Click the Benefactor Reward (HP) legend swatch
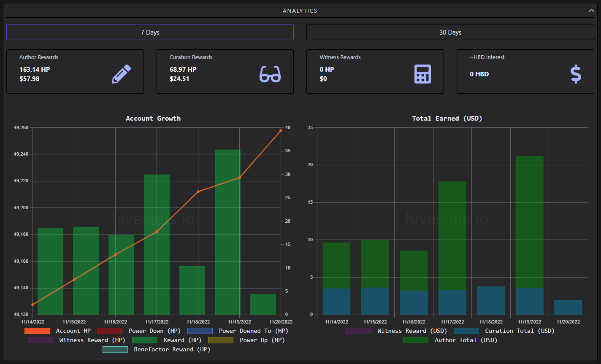 [115, 350]
